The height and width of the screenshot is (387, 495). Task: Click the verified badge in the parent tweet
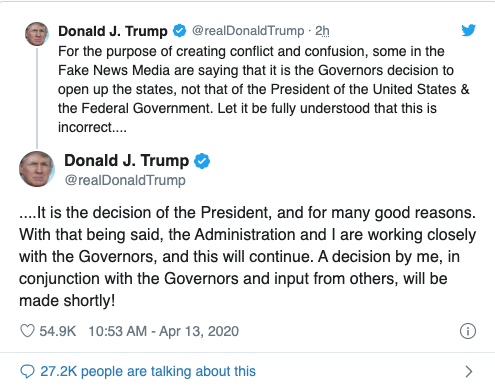[x=179, y=31]
